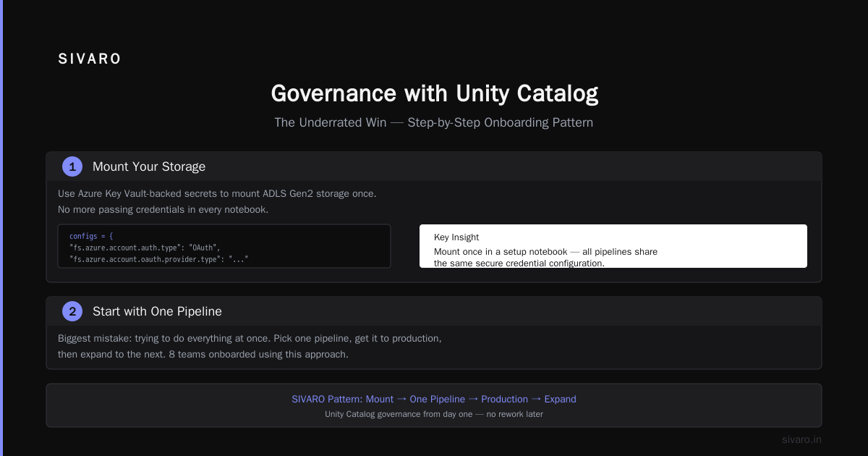Image resolution: width=868 pixels, height=456 pixels.
Task: Click the 'configs = {' code line
Action: [91, 236]
